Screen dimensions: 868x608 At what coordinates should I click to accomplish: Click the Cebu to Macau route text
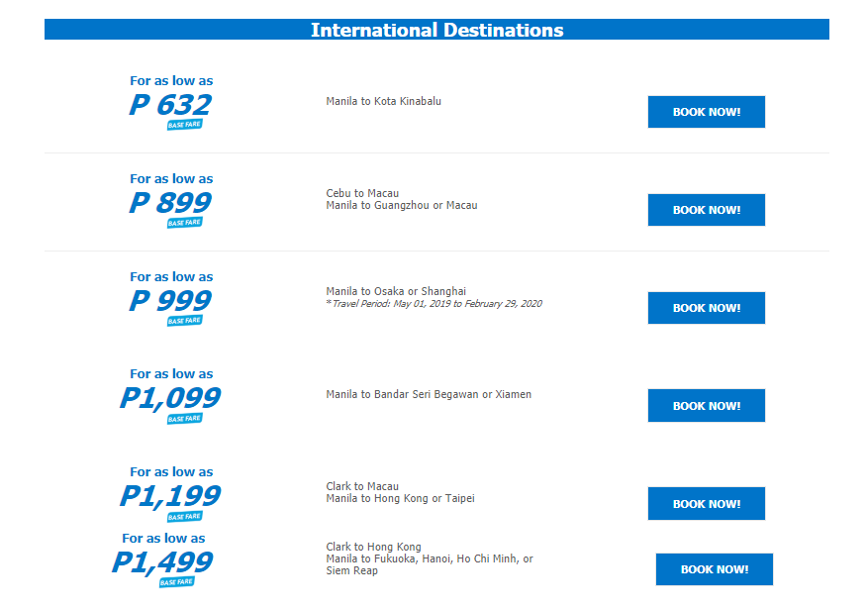[362, 193]
